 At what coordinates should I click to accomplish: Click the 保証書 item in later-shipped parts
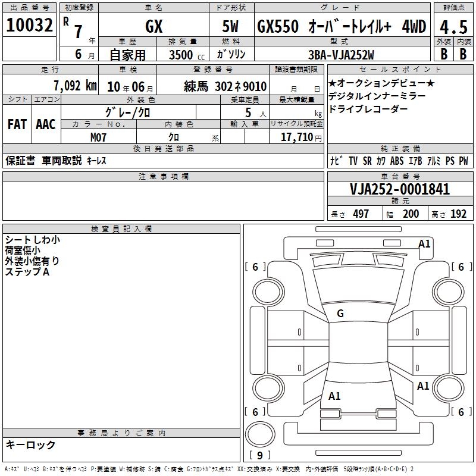pos(20,161)
